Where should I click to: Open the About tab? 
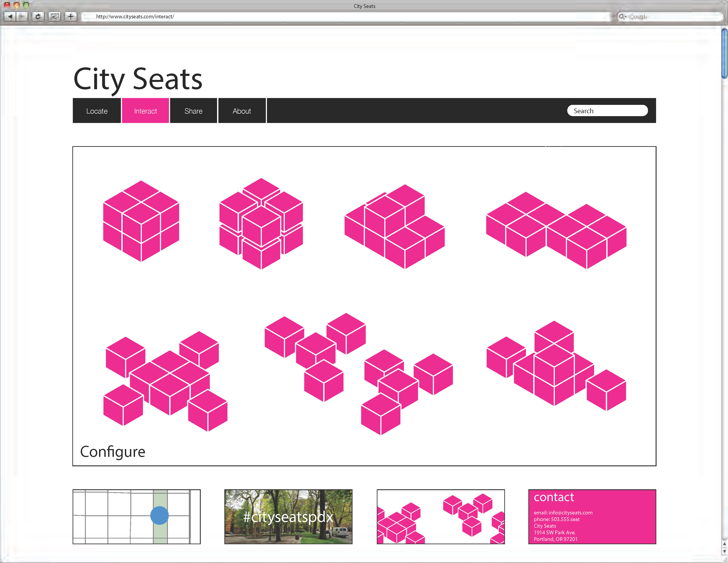point(242,111)
